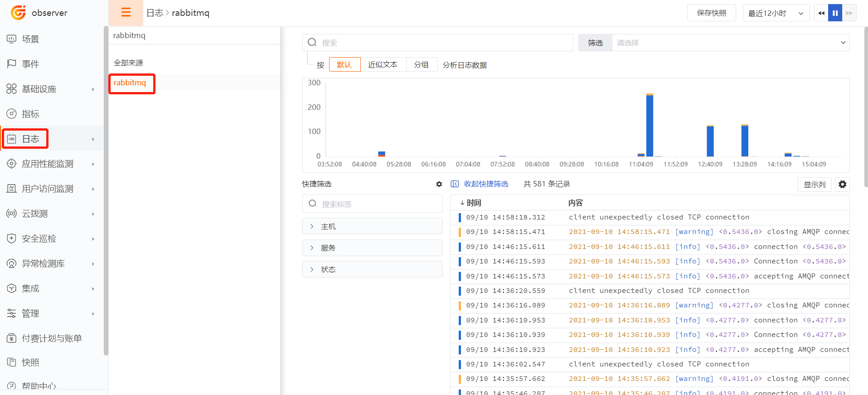Open the 快照 snapshot sidebar item
The width and height of the screenshot is (868, 395).
tap(30, 362)
